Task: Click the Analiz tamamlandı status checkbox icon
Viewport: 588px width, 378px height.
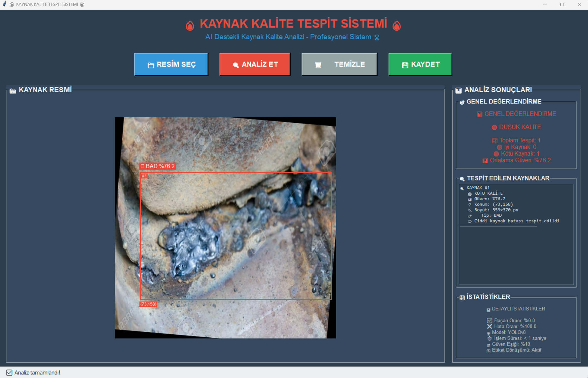Action: pyautogui.click(x=9, y=373)
